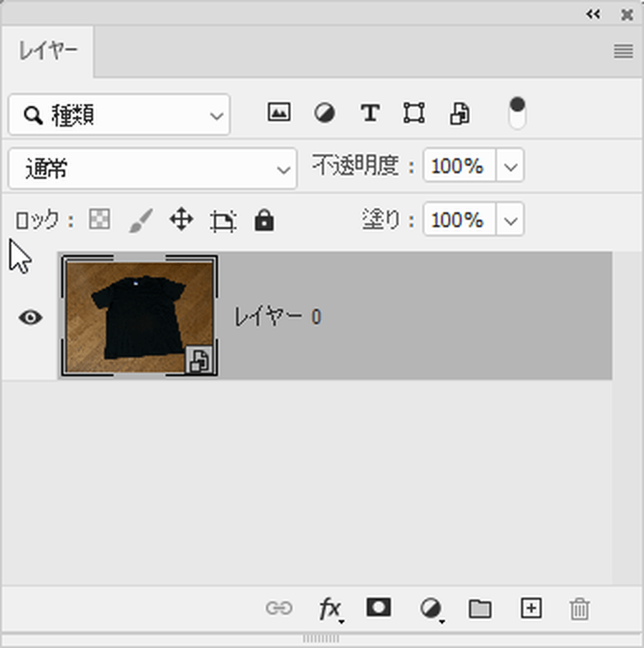Open the 種類 filter type dropdown
The width and height of the screenshot is (644, 648).
[119, 115]
